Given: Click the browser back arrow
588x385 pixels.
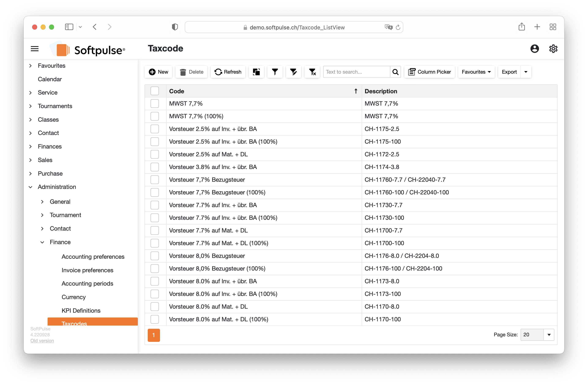Looking at the screenshot, I should [x=95, y=27].
